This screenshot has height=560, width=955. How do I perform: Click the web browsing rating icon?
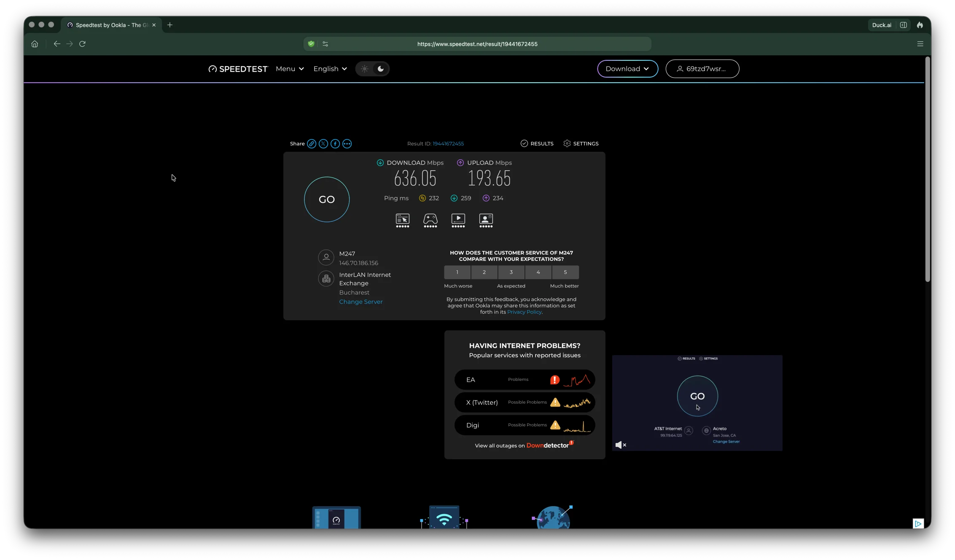coord(402,220)
